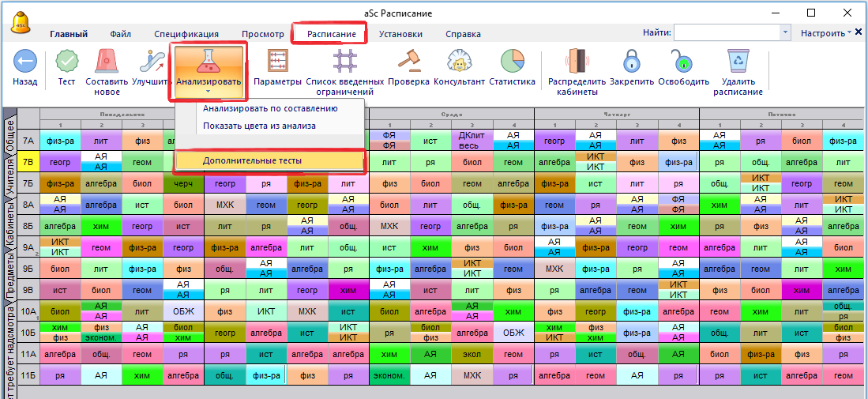
Task: Open Статистика pie chart icon
Action: [512, 62]
